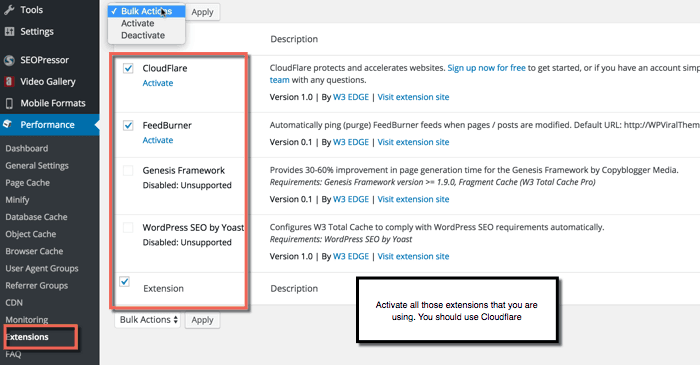
Task: Click the Video Gallery sidebar icon
Action: [9, 82]
